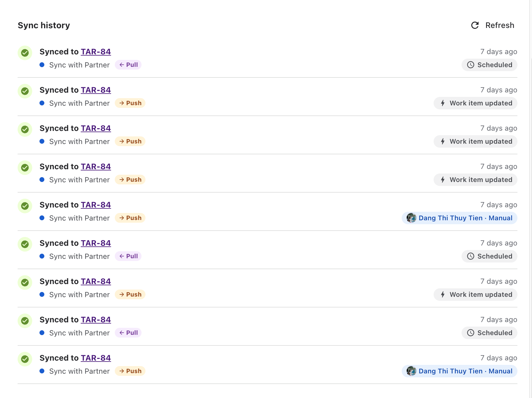
Task: Click the green checkmark of the fifth entry
Action: tap(25, 206)
